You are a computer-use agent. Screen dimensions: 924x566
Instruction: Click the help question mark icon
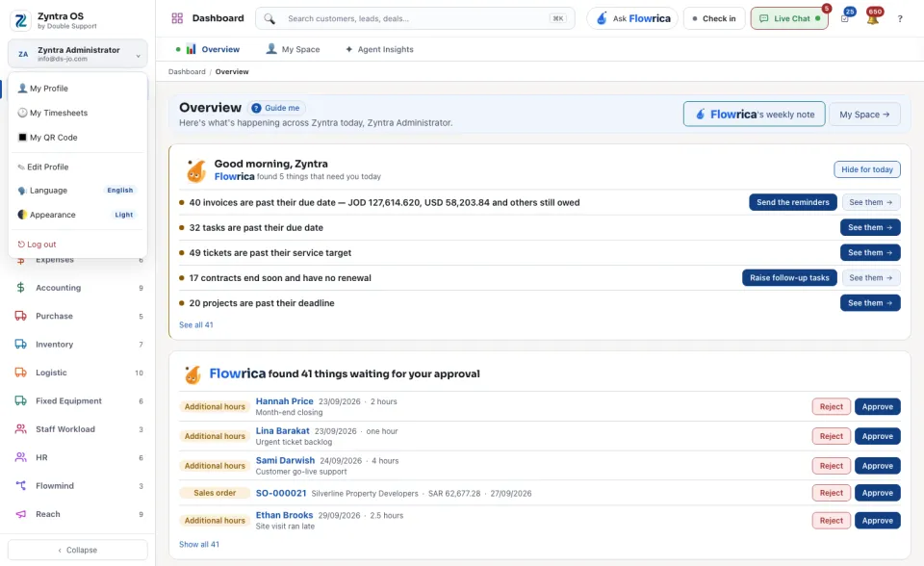pyautogui.click(x=900, y=19)
